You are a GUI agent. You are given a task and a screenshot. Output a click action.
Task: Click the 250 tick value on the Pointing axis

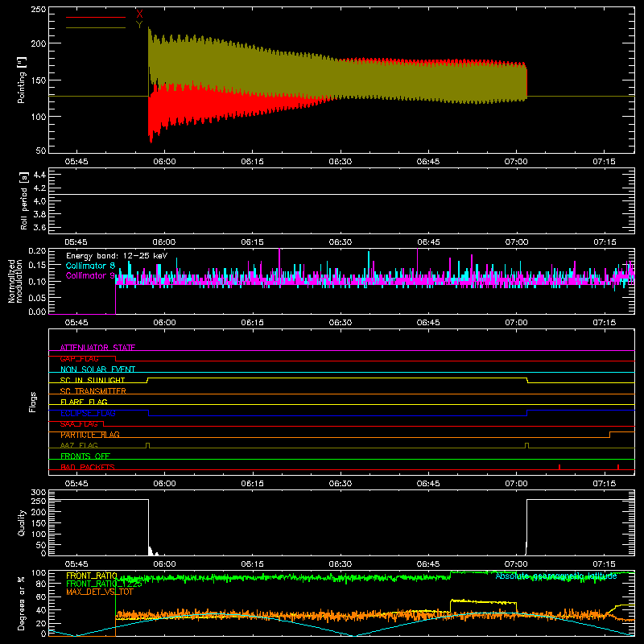coord(39,10)
